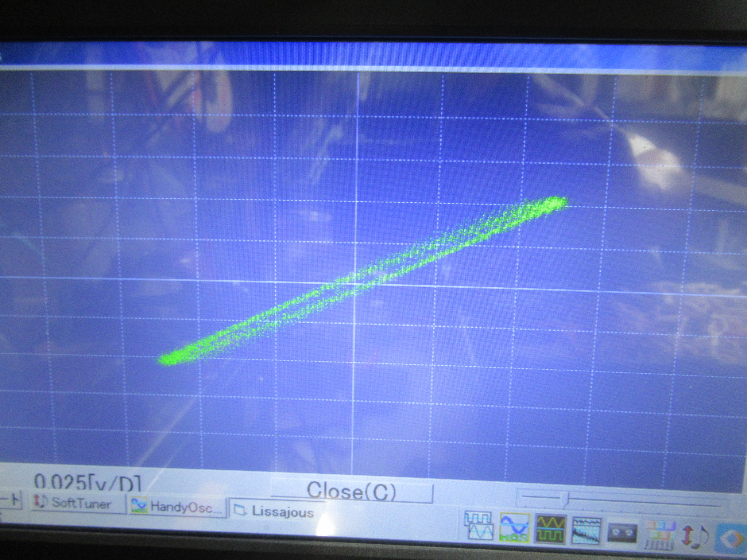The height and width of the screenshot is (560, 747).
Task: Click the partially visible Start button
Action: (x=10, y=501)
